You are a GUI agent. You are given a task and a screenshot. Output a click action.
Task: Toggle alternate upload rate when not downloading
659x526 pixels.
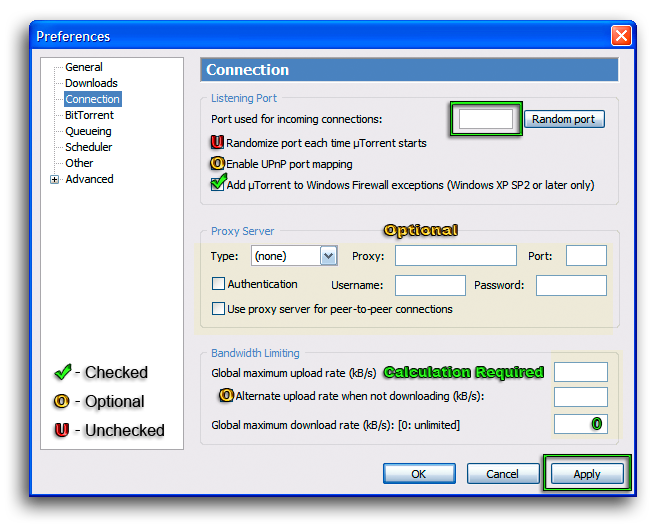(x=226, y=395)
